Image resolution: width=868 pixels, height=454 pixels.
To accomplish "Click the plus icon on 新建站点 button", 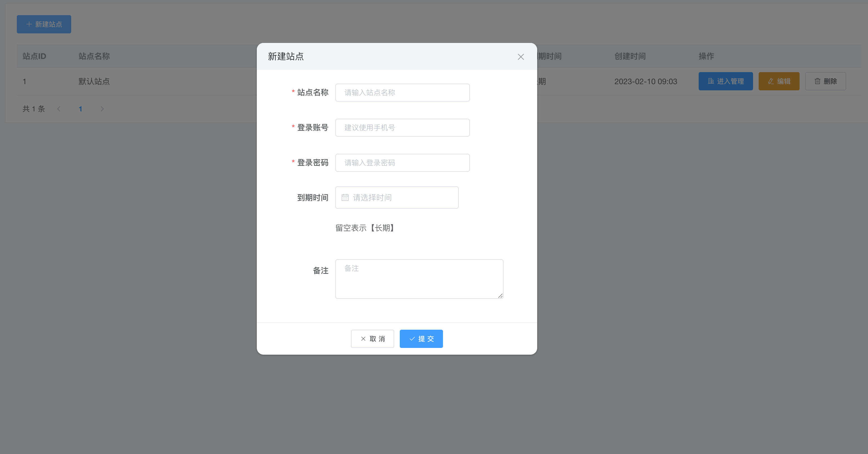I will (x=29, y=24).
